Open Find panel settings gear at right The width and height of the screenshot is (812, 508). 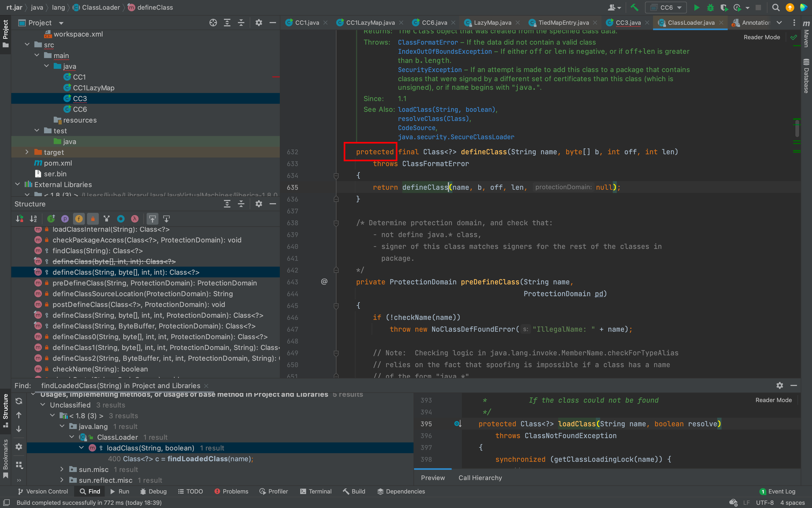coord(780,385)
